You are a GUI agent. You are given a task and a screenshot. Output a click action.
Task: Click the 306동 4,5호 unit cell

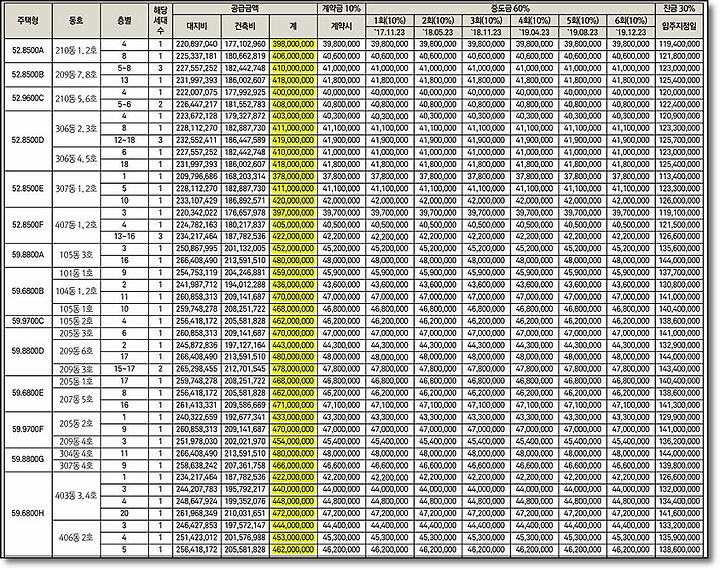(x=76, y=158)
